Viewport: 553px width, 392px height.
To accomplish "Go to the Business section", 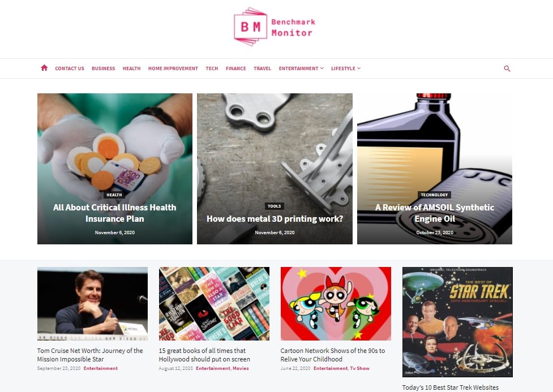I will (104, 68).
